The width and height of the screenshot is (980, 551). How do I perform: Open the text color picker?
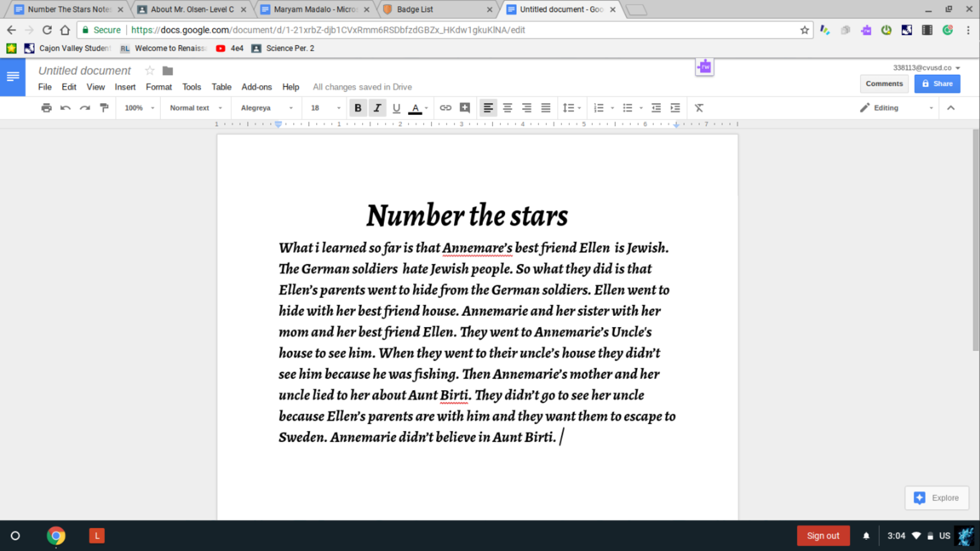pyautogui.click(x=415, y=108)
